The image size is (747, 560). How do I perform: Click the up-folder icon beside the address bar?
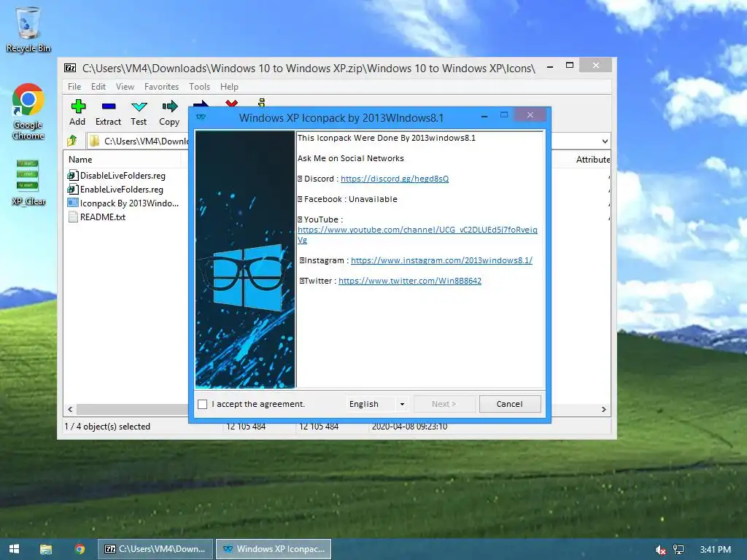[x=72, y=141]
